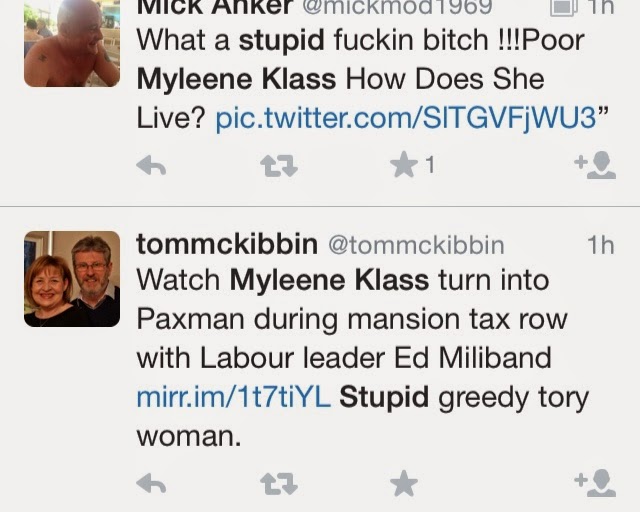Open the tommckibbin display name profile
Viewport: 640px width, 512px height.
pyautogui.click(x=226, y=245)
